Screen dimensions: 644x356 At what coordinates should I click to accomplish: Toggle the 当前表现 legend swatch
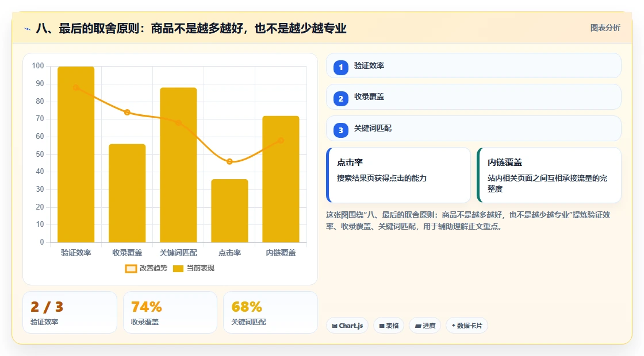click(x=178, y=269)
